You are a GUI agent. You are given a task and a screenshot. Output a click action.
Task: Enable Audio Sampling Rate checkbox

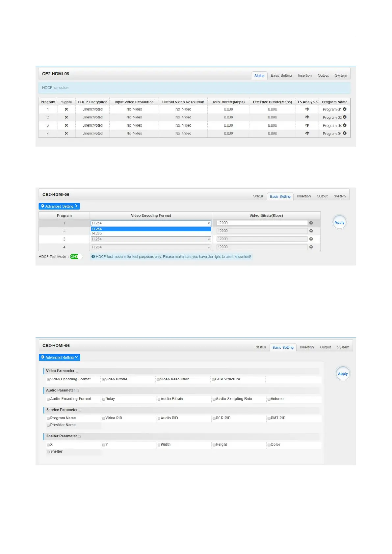coord(214,399)
